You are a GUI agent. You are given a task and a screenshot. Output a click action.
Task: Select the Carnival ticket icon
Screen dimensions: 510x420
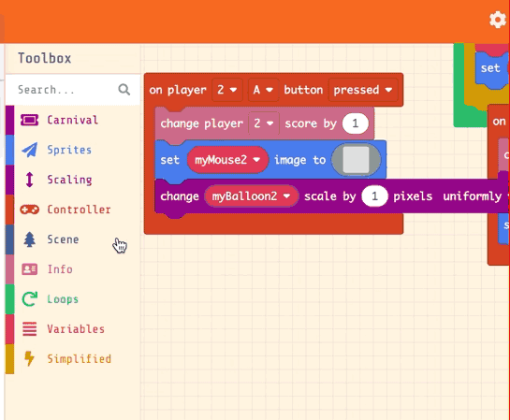29,120
